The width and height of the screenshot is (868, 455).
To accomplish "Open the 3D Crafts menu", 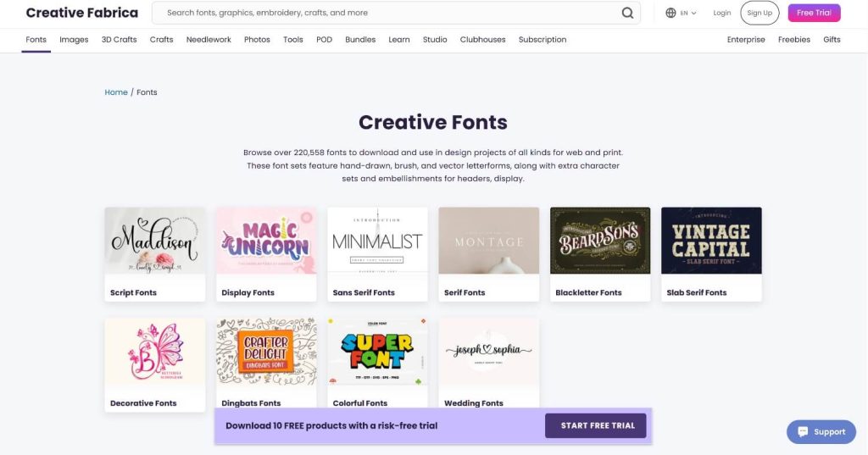I will 119,39.
